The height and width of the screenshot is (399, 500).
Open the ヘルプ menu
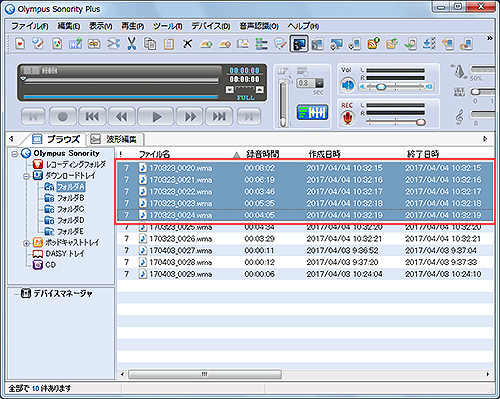[303, 26]
